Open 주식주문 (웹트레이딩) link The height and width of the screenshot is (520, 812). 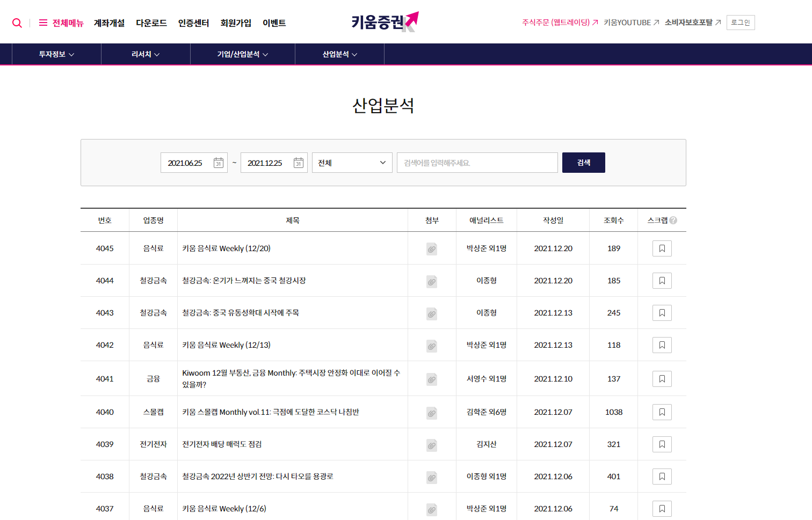[x=560, y=23]
